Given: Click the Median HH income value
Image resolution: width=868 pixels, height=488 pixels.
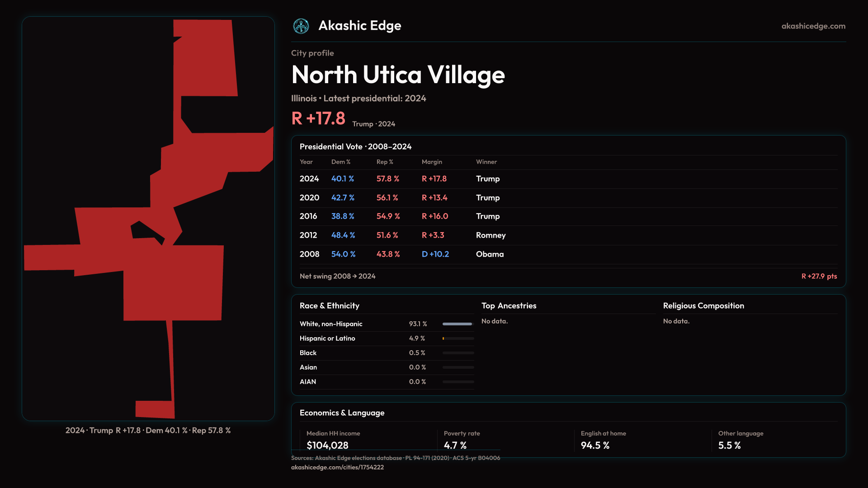Looking at the screenshot, I should pyautogui.click(x=327, y=446).
